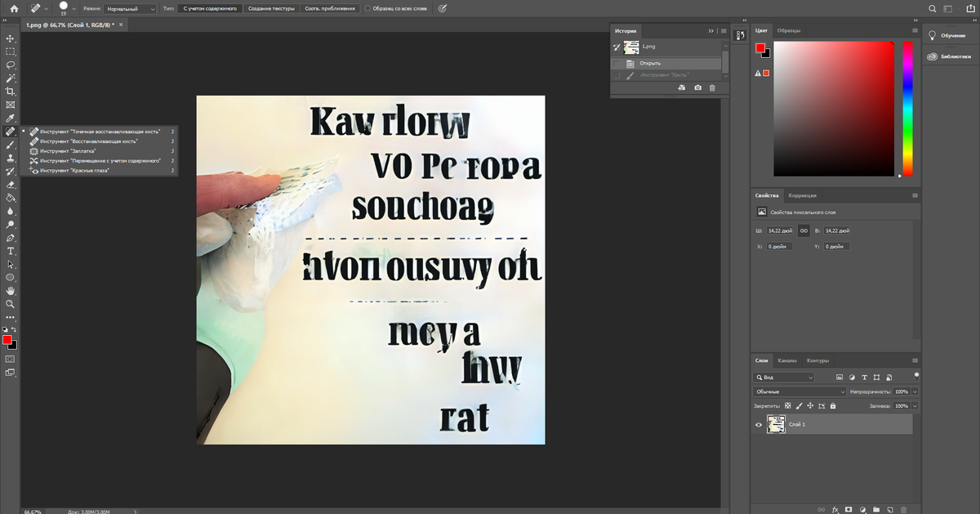Select the Magic Wand tool

[11, 78]
